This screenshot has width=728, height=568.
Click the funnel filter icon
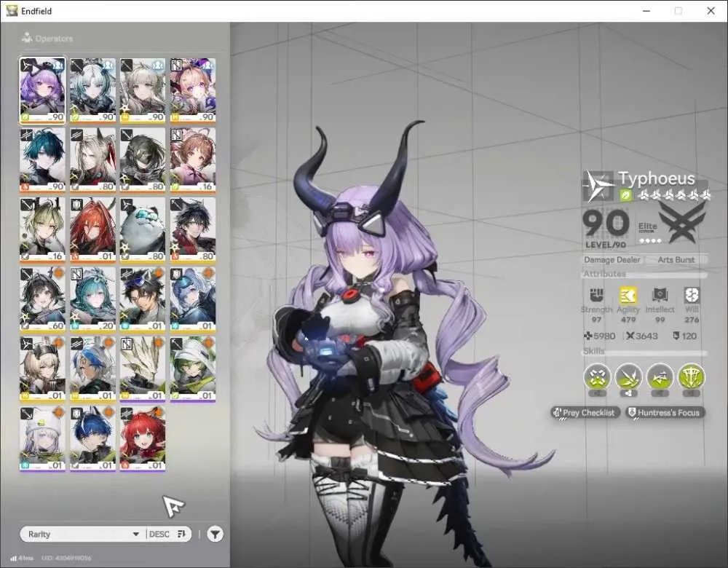click(215, 534)
